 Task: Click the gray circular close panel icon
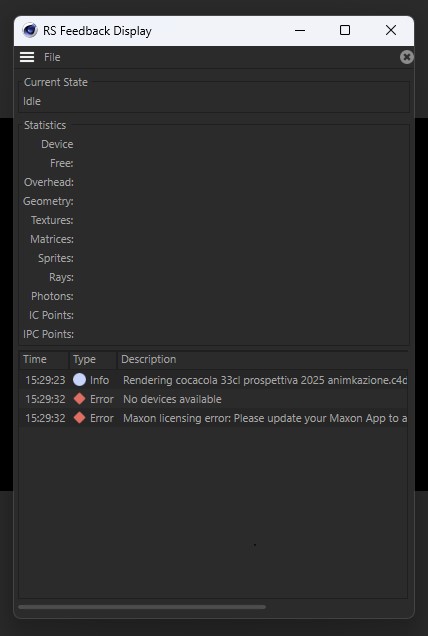coord(406,57)
